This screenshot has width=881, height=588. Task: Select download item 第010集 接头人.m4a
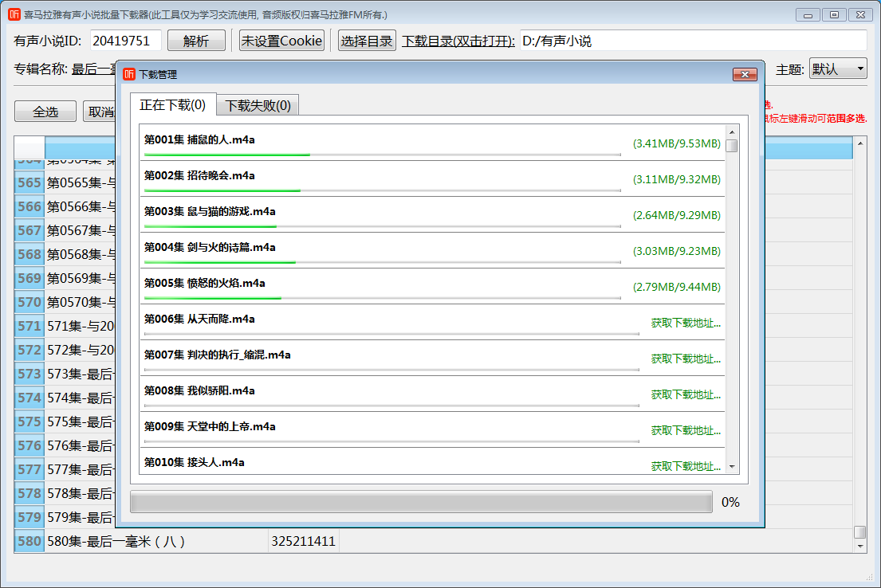click(432, 461)
